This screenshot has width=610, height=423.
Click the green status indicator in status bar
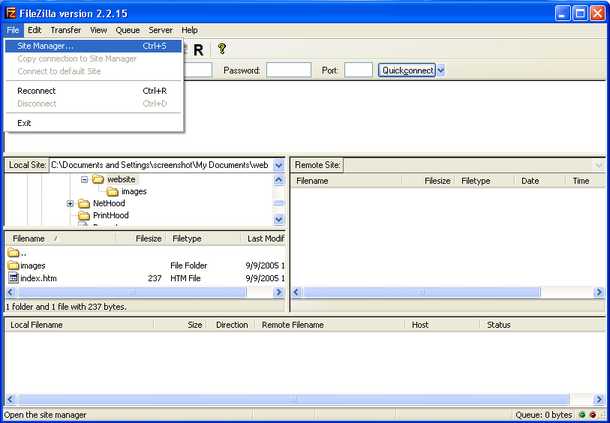point(582,415)
